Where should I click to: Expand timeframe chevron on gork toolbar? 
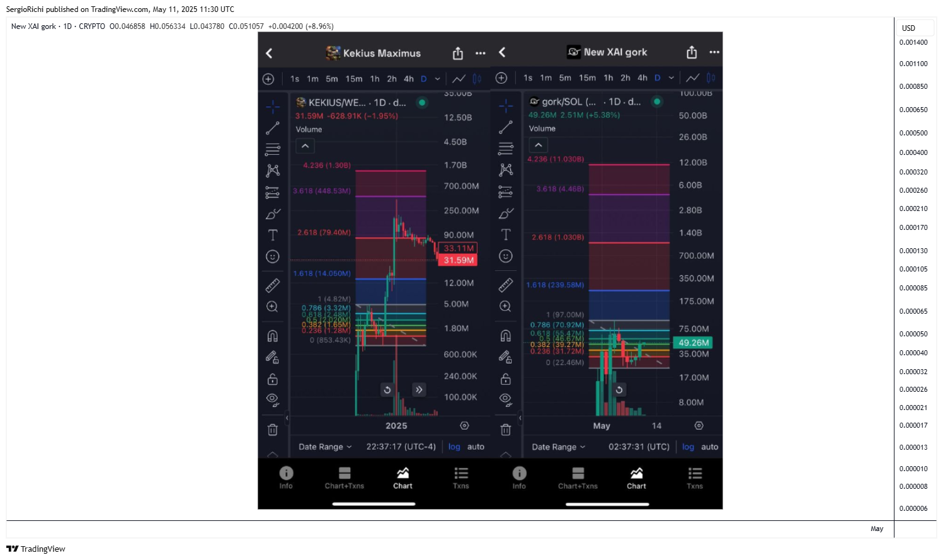(672, 78)
